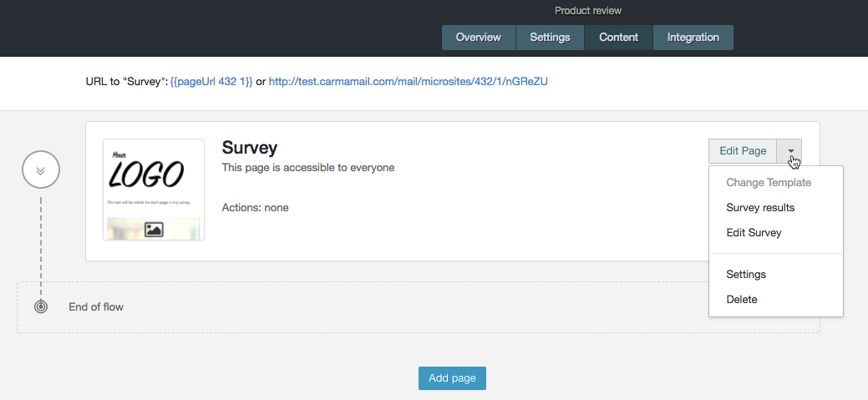Open Survey results from dropdown menu

point(760,207)
